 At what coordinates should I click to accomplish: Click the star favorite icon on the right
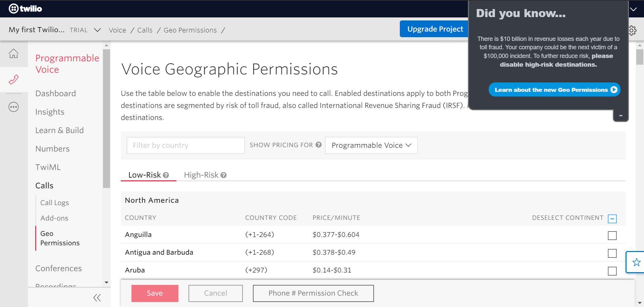point(636,262)
